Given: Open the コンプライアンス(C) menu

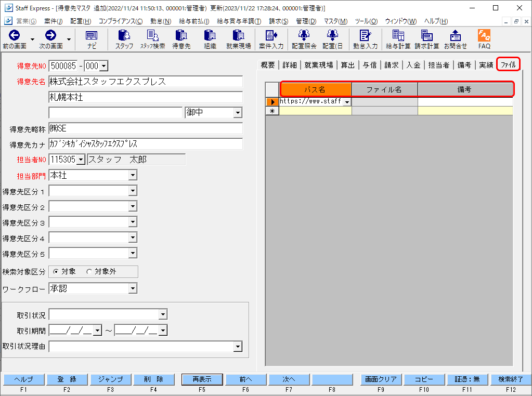Looking at the screenshot, I should pos(121,21).
